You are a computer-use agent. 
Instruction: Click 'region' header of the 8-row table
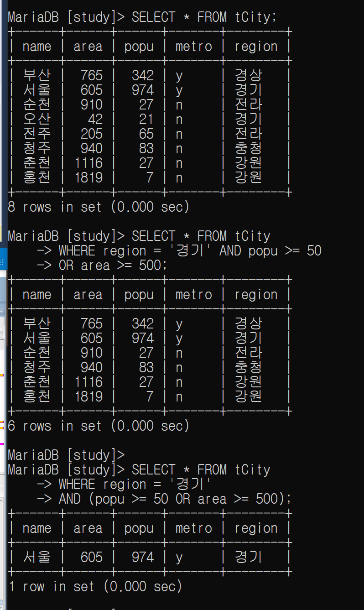[x=256, y=47]
